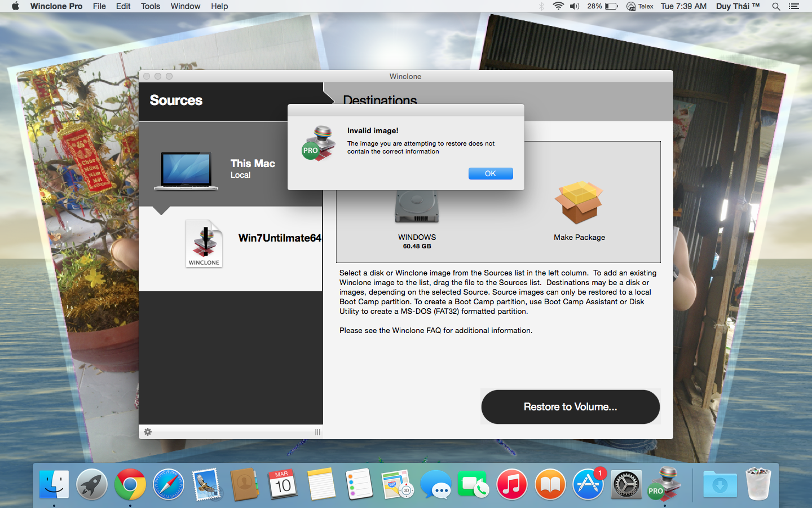Select the WINDOWS disk destination icon
The width and height of the screenshot is (812, 508).
[417, 207]
